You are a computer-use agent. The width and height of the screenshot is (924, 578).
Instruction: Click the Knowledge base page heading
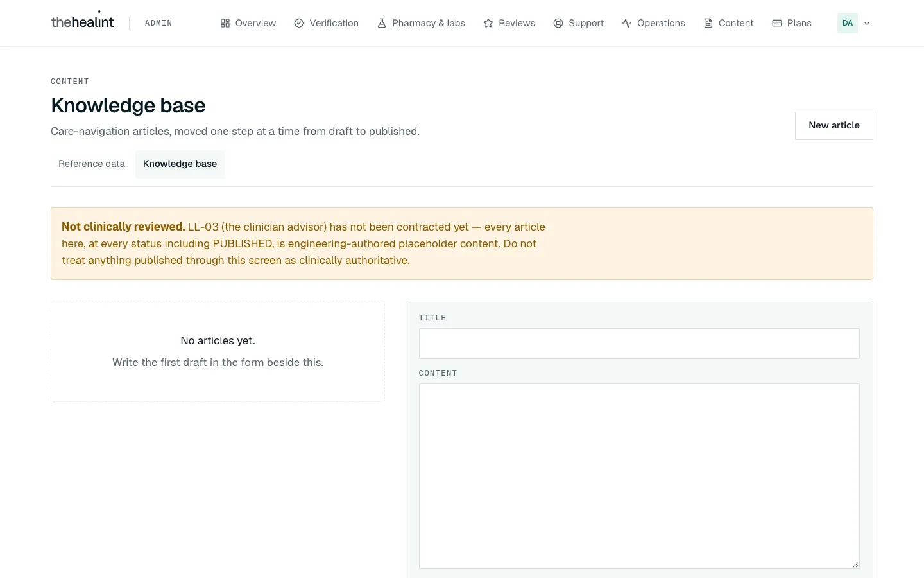tap(128, 105)
